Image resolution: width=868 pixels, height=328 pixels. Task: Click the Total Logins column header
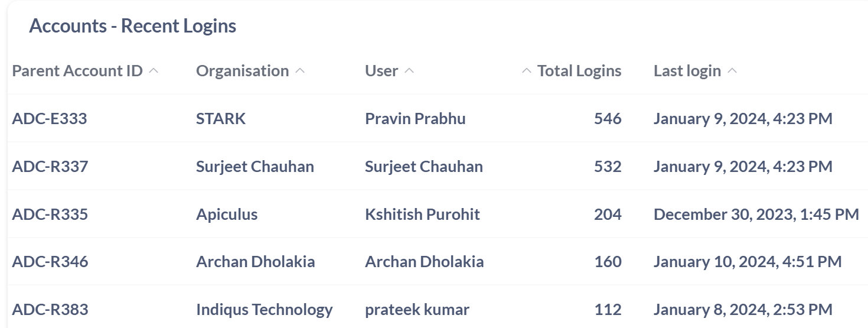[x=579, y=71]
